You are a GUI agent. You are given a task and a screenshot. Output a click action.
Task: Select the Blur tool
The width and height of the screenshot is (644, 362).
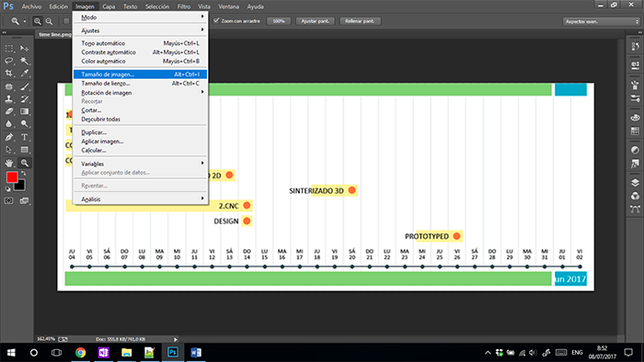tap(8, 124)
